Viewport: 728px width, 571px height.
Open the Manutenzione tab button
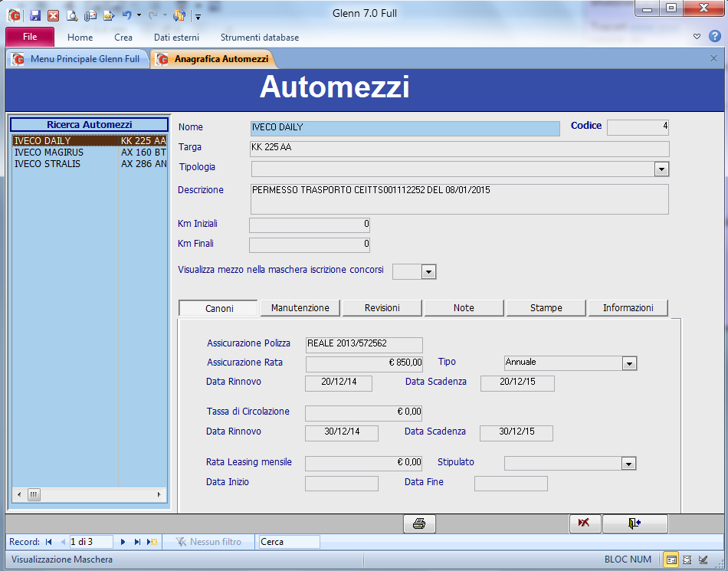pos(300,308)
